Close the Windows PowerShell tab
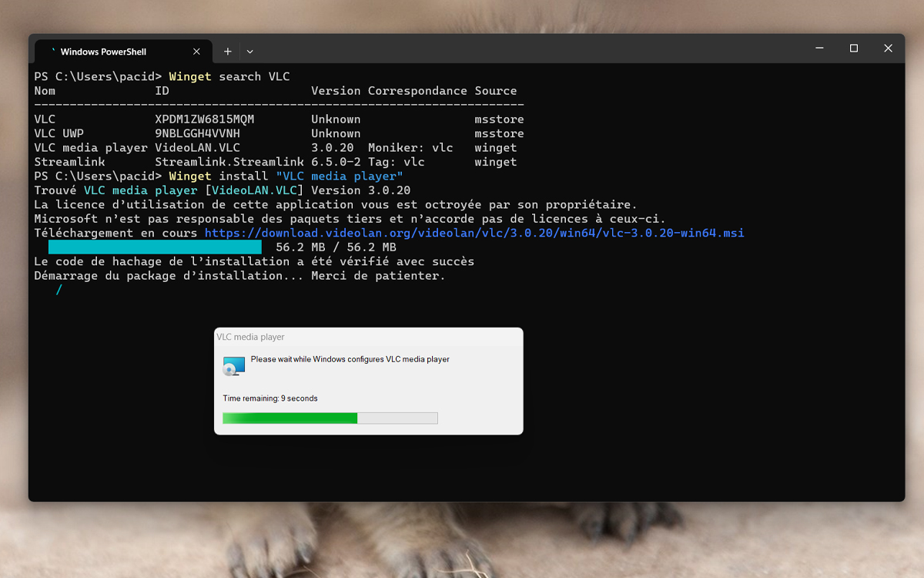924x578 pixels. tap(196, 52)
